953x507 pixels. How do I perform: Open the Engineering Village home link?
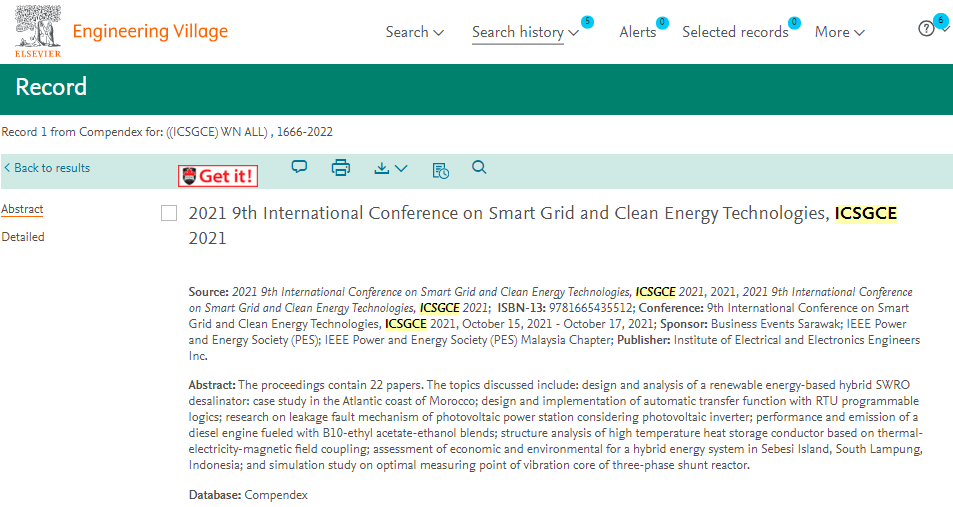[150, 31]
